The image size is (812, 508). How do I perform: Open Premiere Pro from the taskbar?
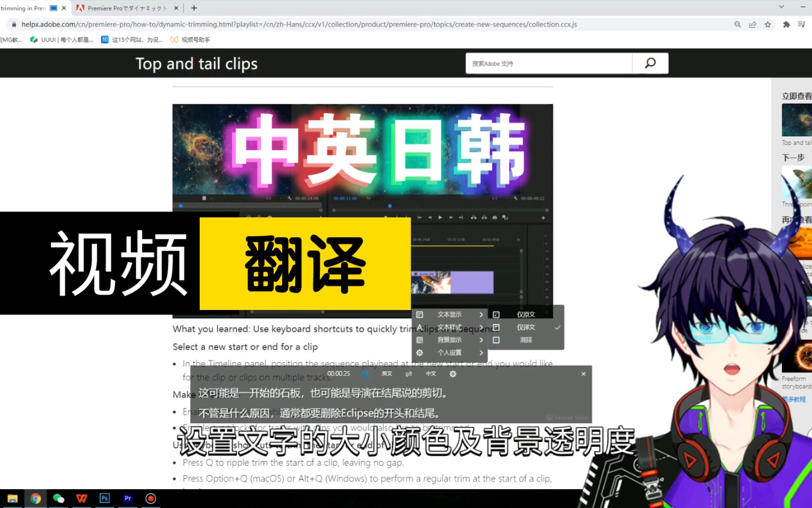point(127,499)
